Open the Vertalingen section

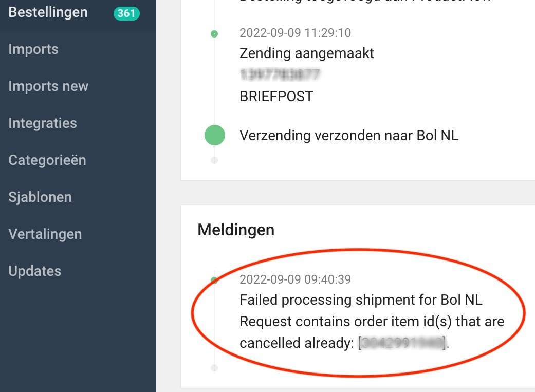[45, 234]
